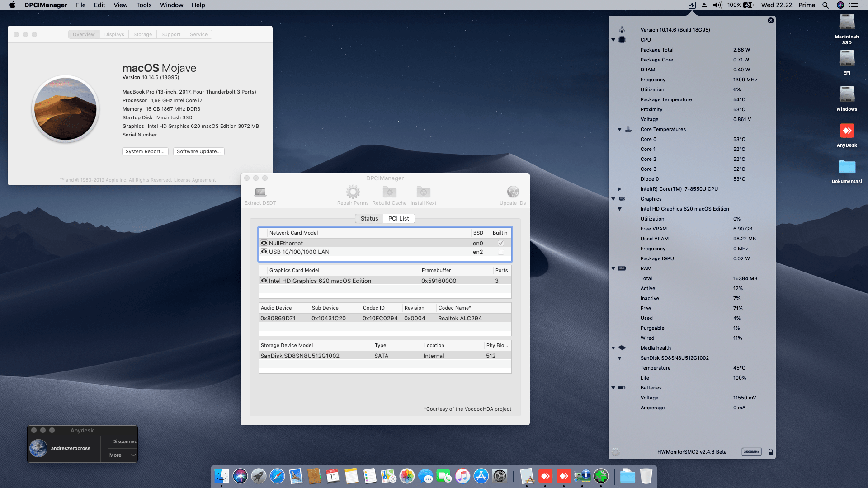Click the Extract DSDT toolbar icon
This screenshot has width=868, height=488.
(x=260, y=192)
